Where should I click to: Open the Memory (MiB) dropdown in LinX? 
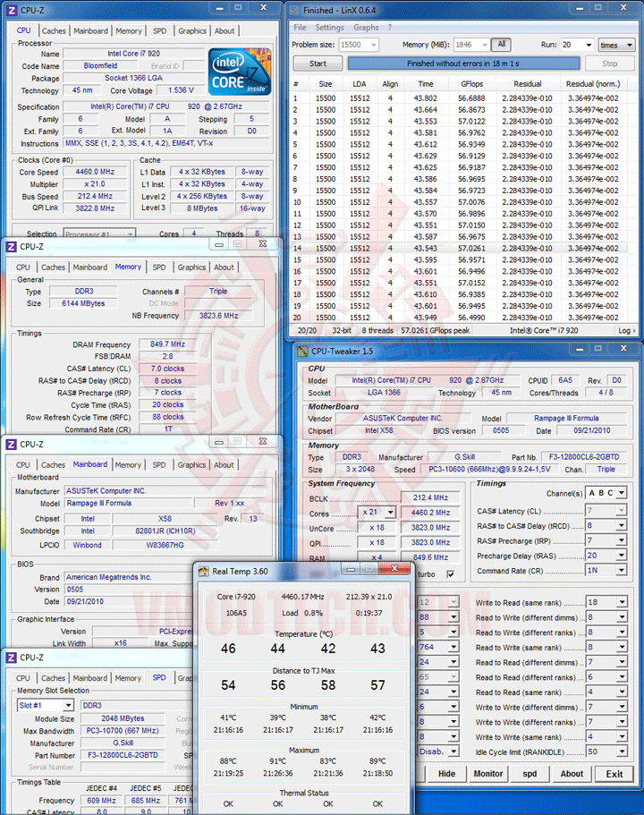[485, 46]
